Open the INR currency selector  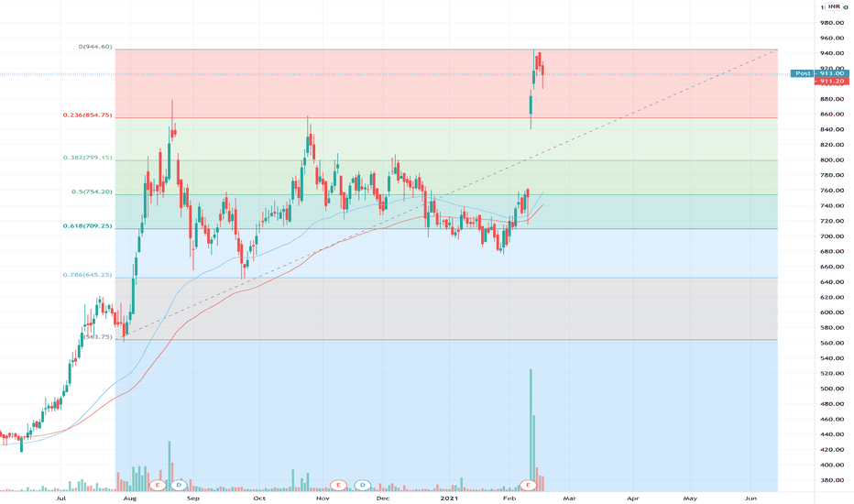tap(834, 6)
